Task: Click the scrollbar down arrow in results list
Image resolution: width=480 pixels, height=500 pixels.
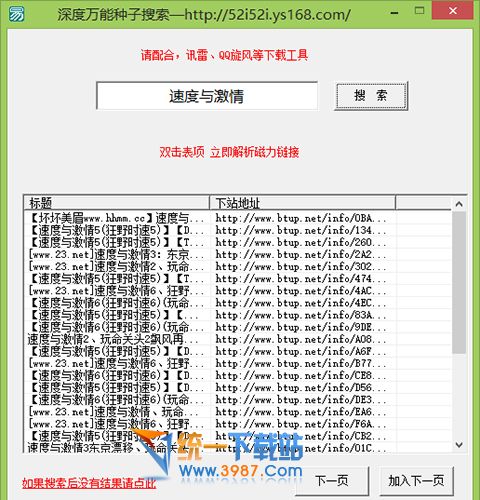Action: tap(459, 445)
